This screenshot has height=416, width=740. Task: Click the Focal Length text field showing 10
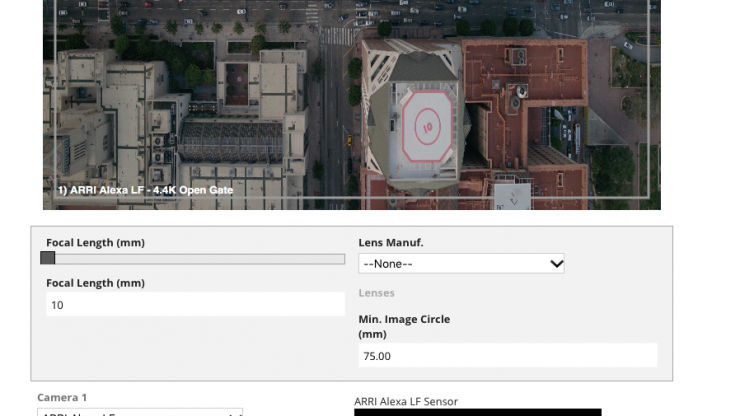[195, 304]
